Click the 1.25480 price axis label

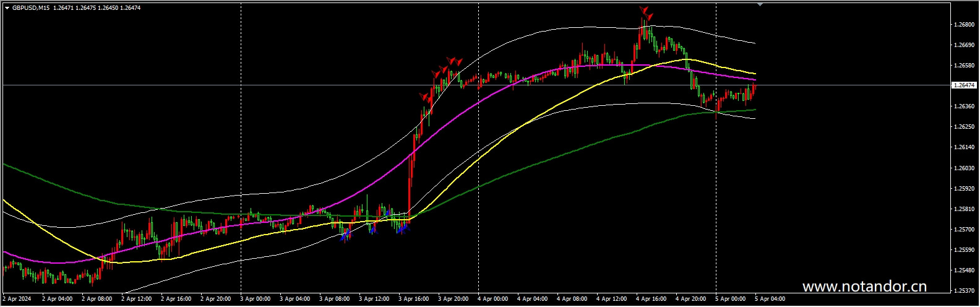(x=965, y=270)
